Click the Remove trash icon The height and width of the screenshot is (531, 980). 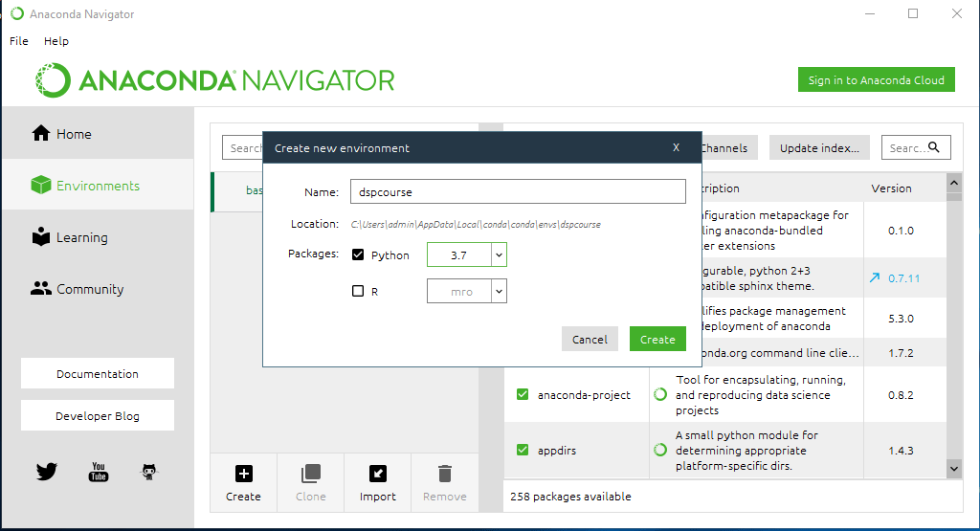click(x=444, y=474)
